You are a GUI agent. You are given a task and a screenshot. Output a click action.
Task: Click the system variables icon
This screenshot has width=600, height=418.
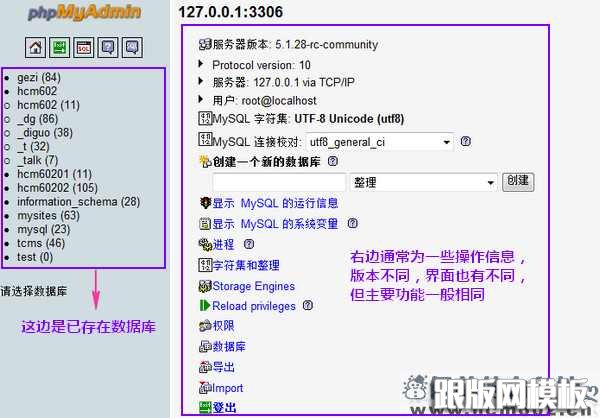click(205, 223)
